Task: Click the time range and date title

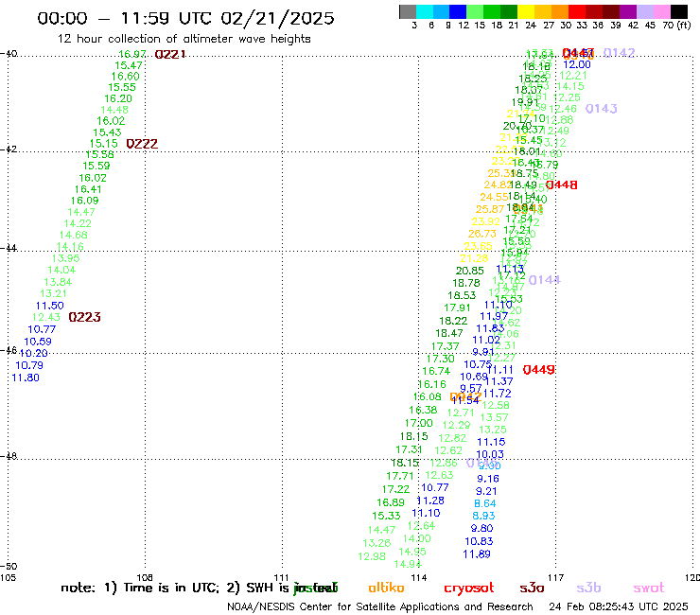Action: point(185,18)
